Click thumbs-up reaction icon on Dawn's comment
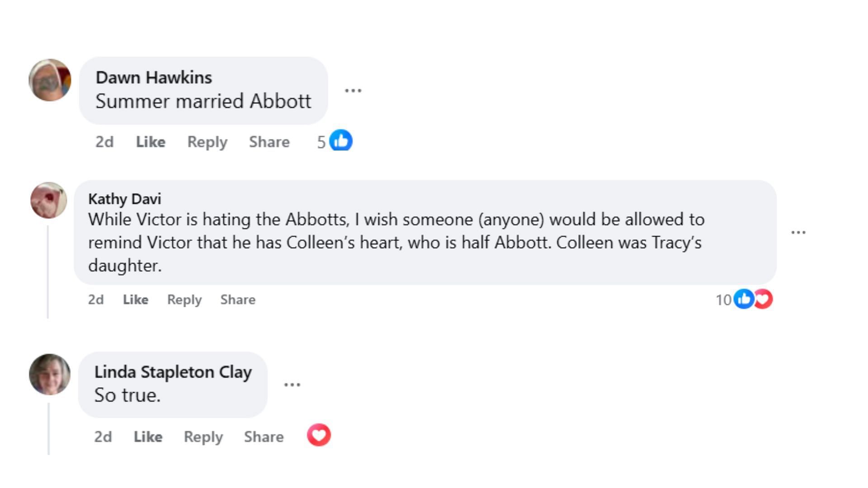Image resolution: width=868 pixels, height=488 pixels. [x=340, y=141]
